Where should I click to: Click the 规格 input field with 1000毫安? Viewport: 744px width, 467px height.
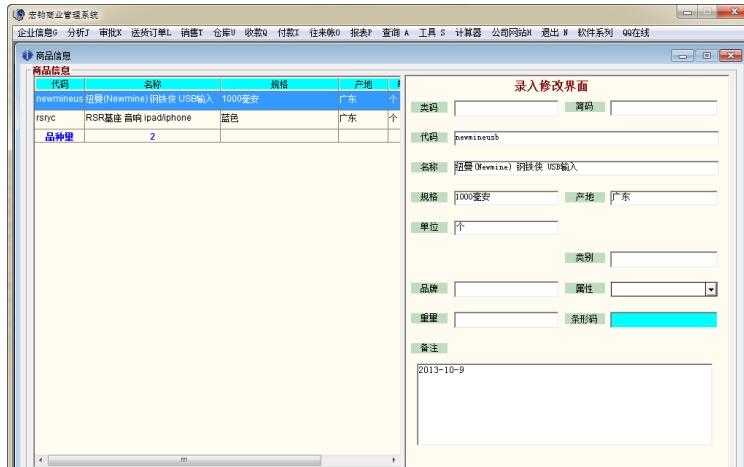[506, 197]
